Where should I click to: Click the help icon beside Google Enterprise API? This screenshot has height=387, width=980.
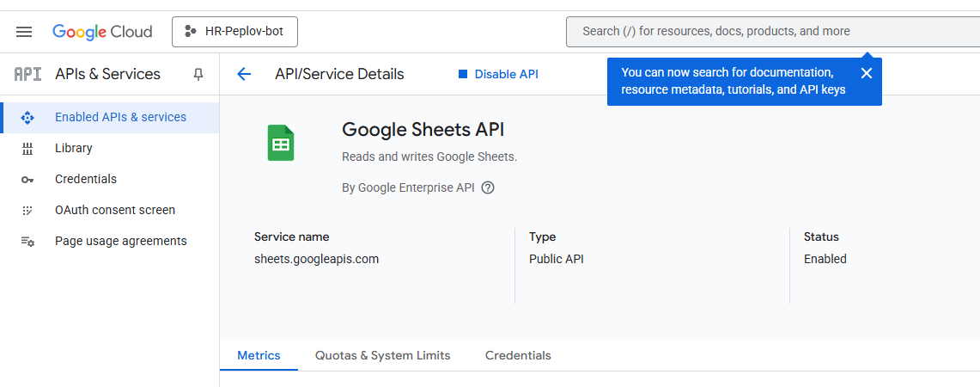tap(488, 187)
